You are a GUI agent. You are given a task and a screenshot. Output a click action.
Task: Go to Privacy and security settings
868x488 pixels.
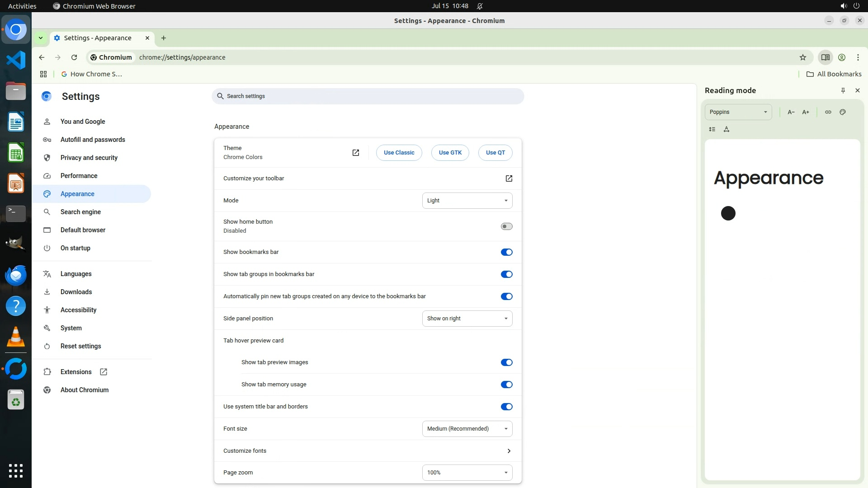[x=89, y=158]
